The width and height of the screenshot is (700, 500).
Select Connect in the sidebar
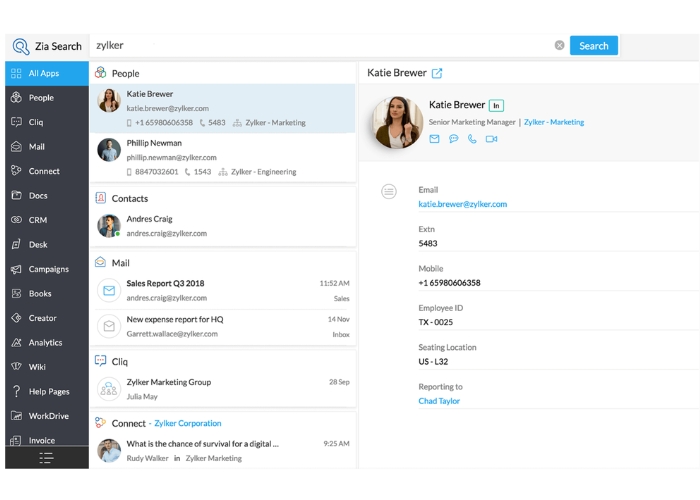(x=47, y=171)
